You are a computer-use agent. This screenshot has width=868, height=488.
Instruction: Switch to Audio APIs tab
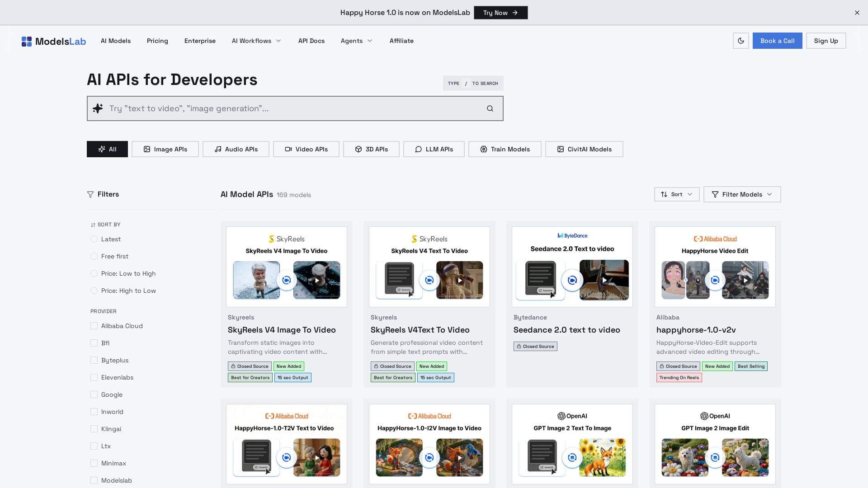pos(236,149)
